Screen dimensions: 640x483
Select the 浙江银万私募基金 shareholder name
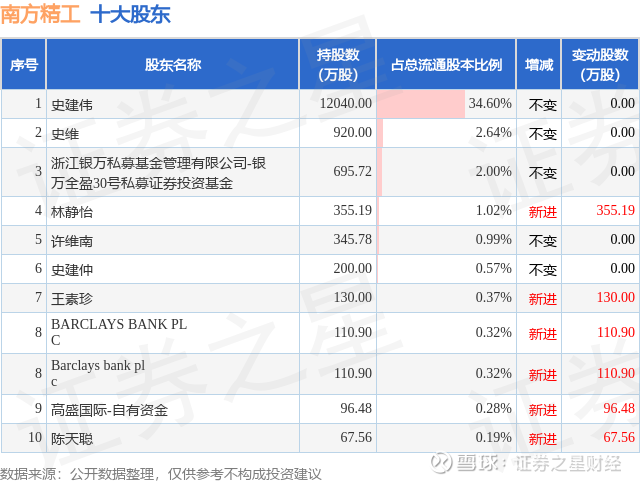pos(158,173)
